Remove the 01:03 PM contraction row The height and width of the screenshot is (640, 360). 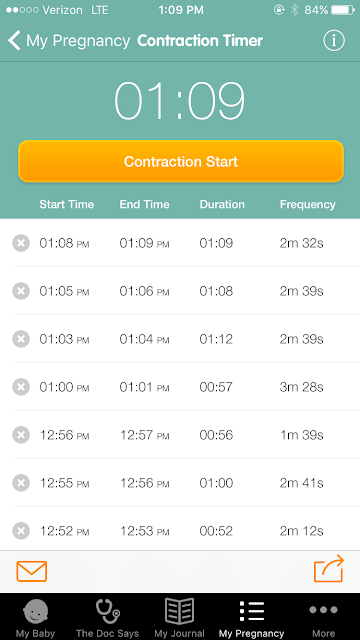pyautogui.click(x=21, y=339)
